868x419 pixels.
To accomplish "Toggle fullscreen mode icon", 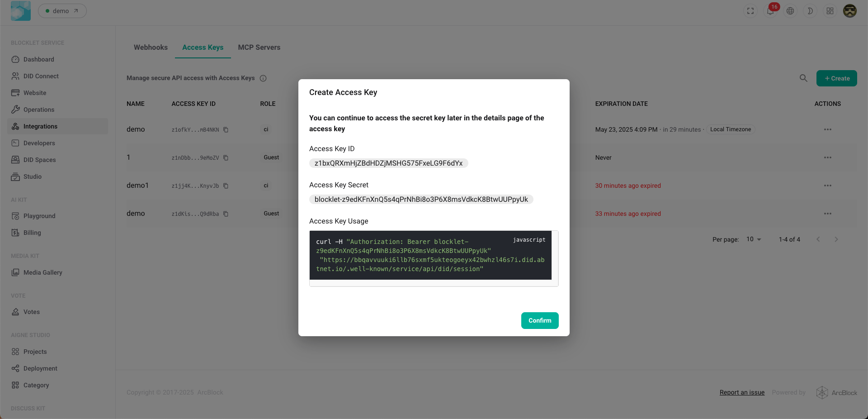I will 750,11.
